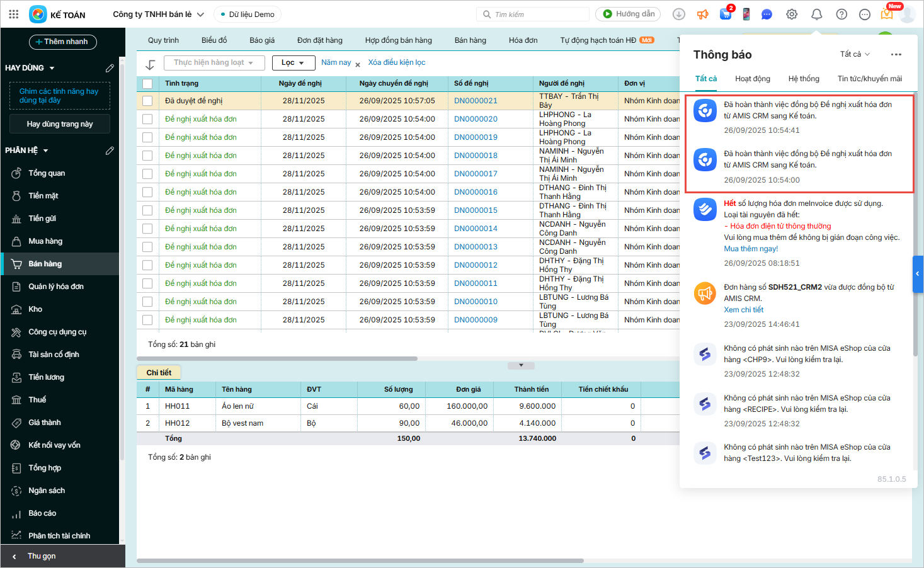Viewport: 924px width, 568px height.
Task: Open the Thực hiện hàng loạt dropdown
Action: point(214,63)
